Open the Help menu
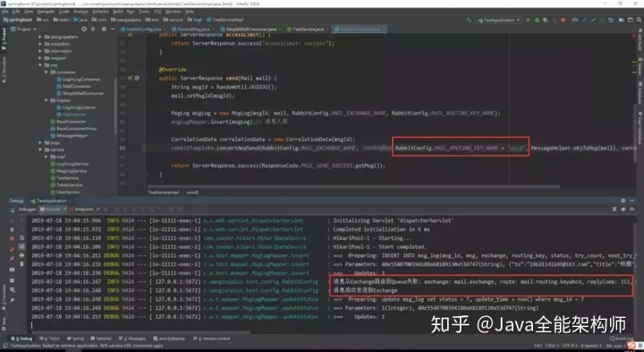This screenshot has height=352, width=644. coord(190,12)
